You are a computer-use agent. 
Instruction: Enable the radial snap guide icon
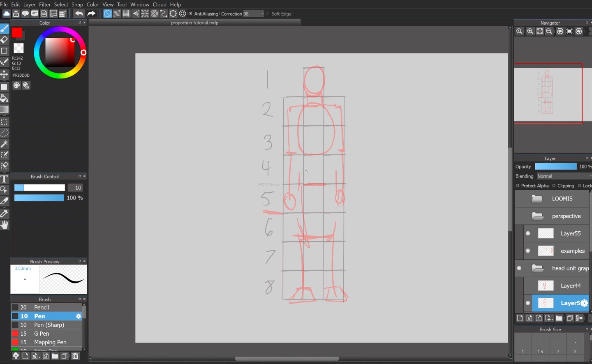click(145, 14)
